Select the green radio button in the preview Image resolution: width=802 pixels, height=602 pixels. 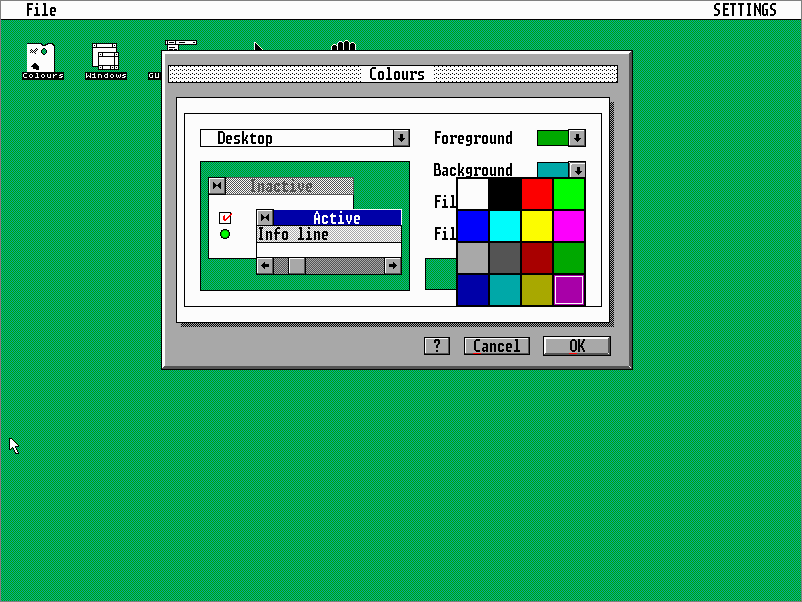(224, 233)
